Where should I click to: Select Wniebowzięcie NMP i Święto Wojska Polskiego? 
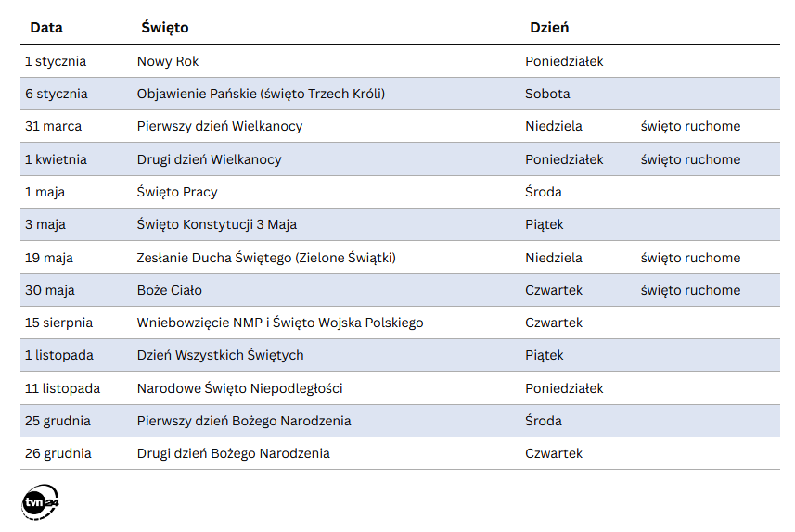pyautogui.click(x=280, y=323)
